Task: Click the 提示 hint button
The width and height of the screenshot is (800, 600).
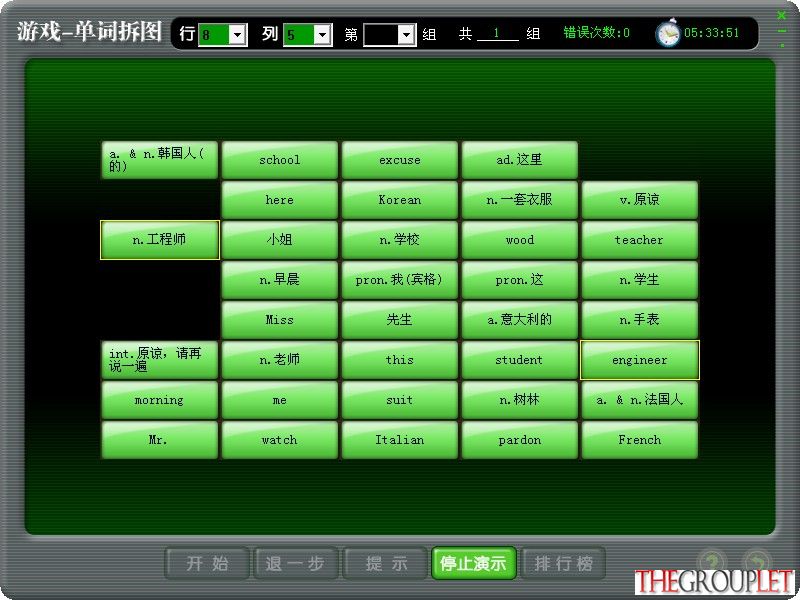Action: pyautogui.click(x=385, y=563)
